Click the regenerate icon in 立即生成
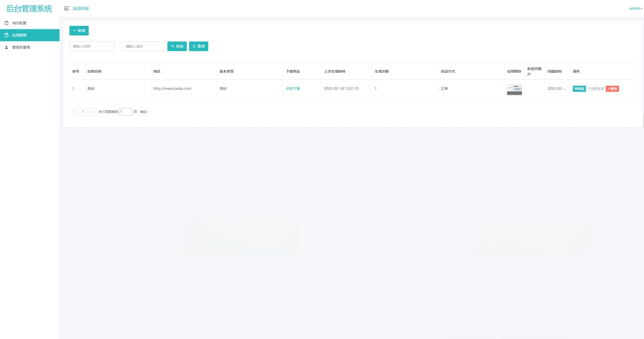644x339 pixels. (x=589, y=88)
